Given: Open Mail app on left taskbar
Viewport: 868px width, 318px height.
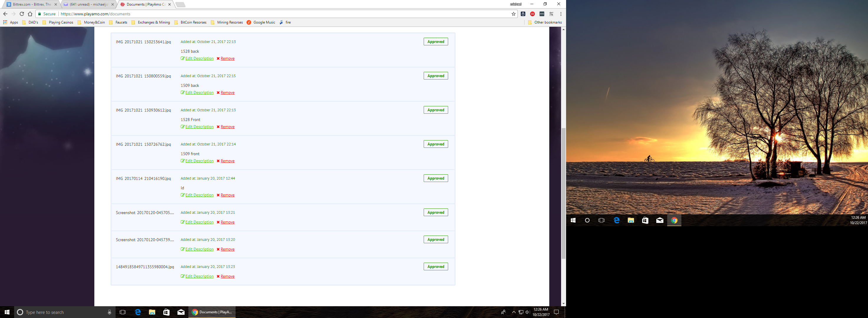Looking at the screenshot, I should point(181,312).
